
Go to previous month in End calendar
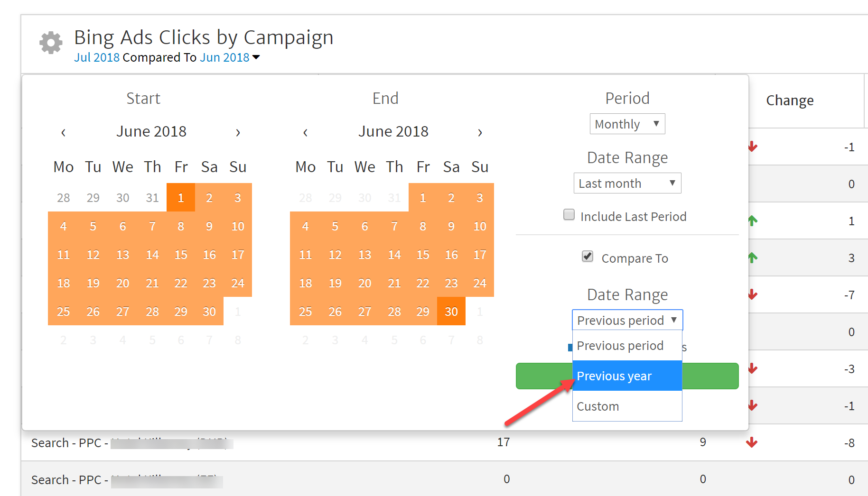305,132
